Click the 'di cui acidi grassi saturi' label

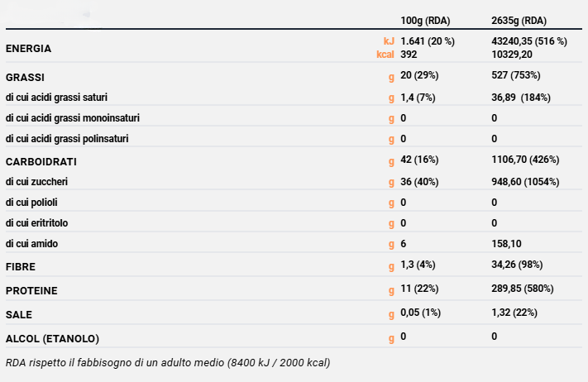point(56,98)
